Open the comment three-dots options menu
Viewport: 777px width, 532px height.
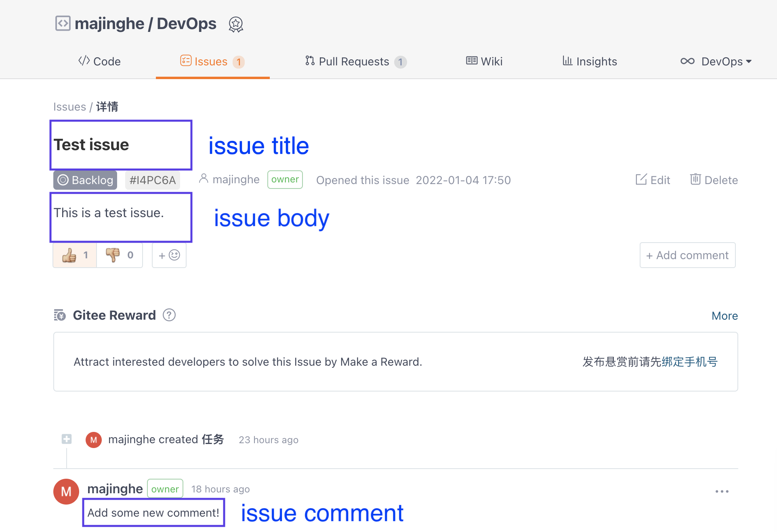point(722,491)
